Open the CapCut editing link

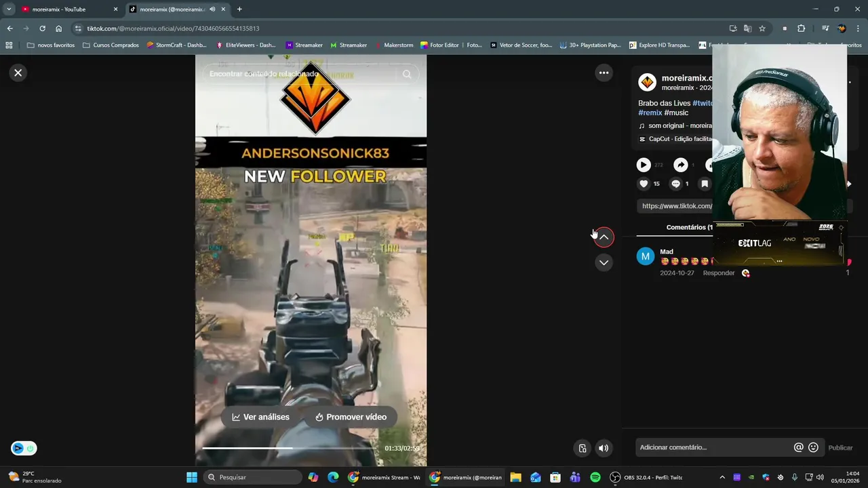(675, 139)
